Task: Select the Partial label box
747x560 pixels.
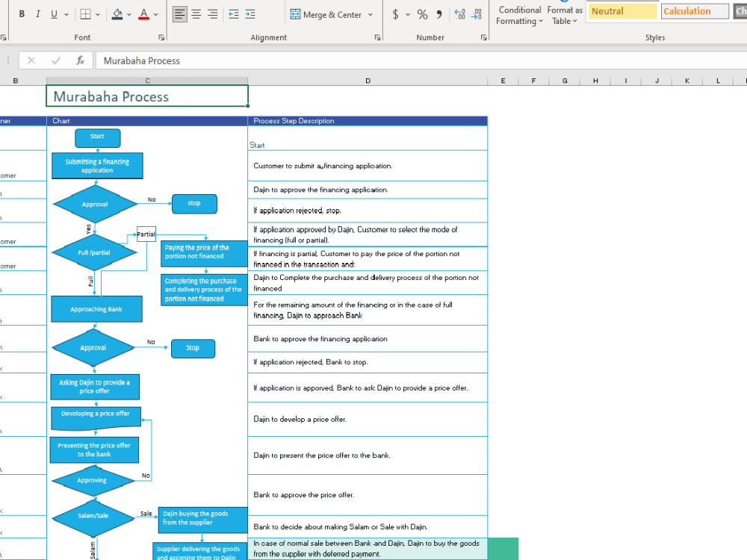Action: 146,234
